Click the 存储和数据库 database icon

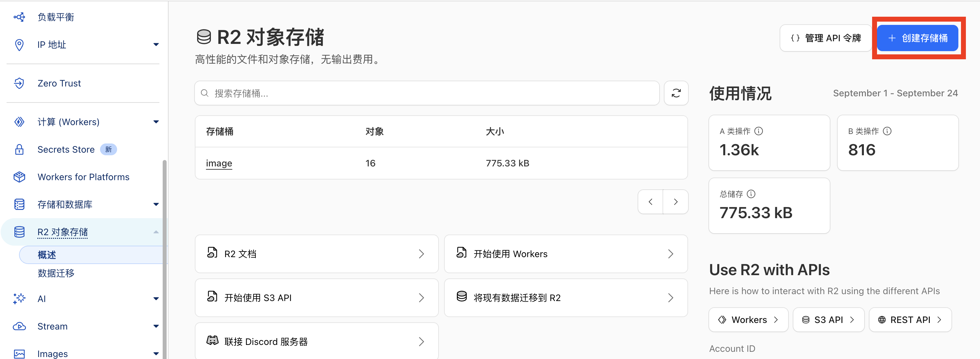(19, 204)
